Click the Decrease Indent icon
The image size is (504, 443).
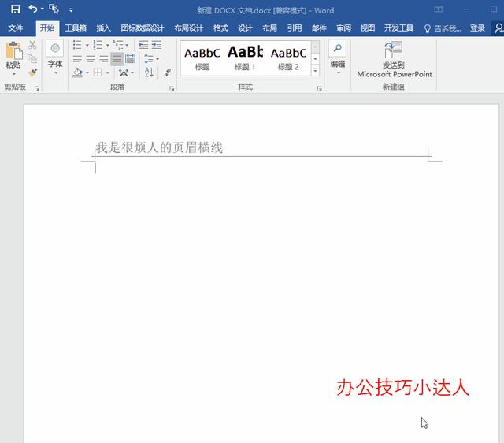point(143,45)
